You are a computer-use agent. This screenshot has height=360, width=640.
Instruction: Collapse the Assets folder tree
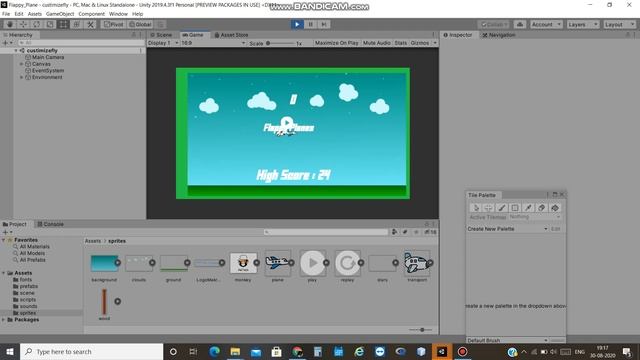click(4, 273)
